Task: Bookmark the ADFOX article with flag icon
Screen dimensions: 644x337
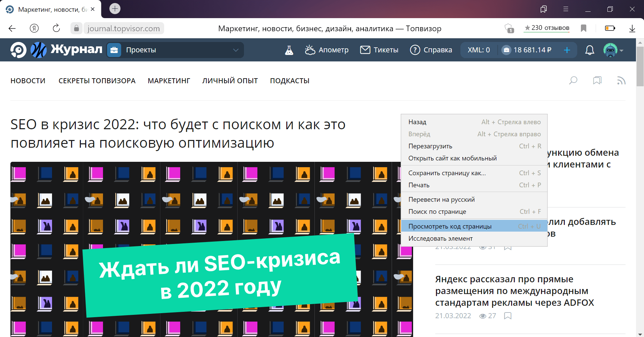Action: click(x=508, y=316)
